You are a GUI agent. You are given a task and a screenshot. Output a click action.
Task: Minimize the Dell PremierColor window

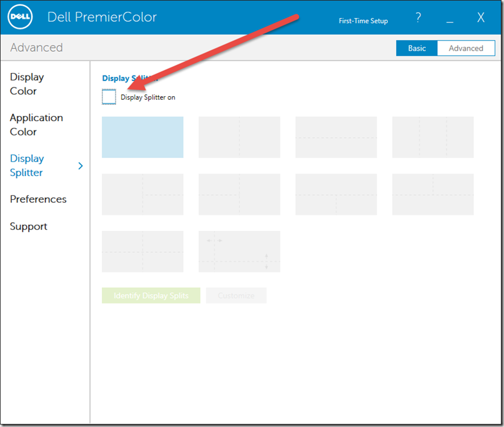point(450,22)
